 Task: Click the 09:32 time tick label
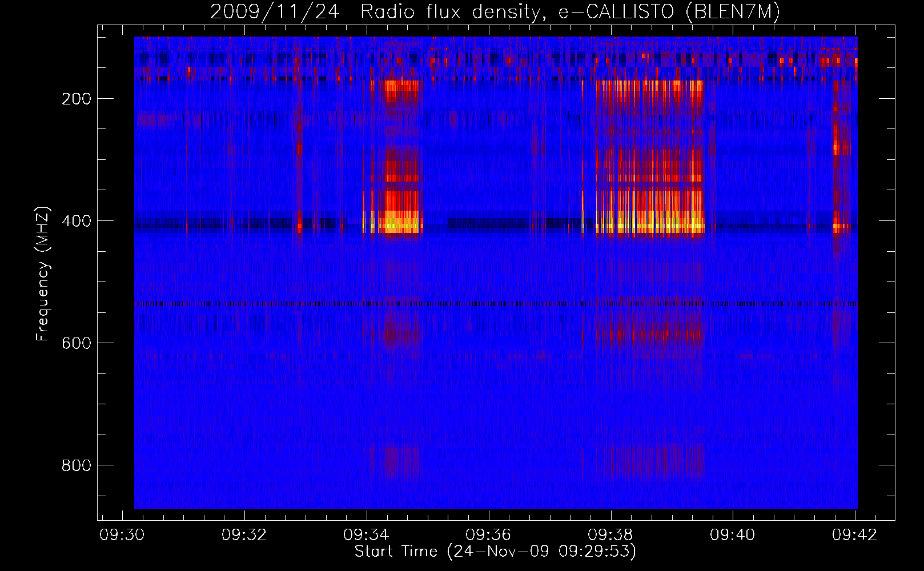click(244, 535)
